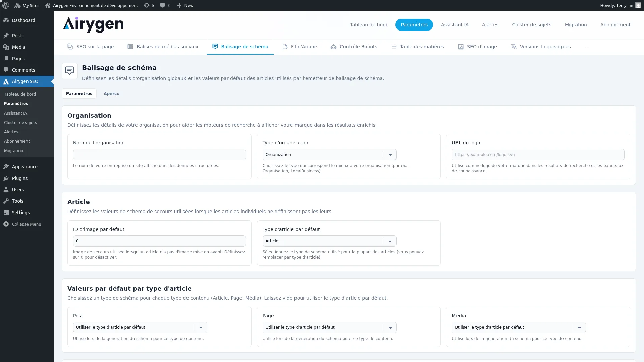The width and height of the screenshot is (644, 362).
Task: Open the Assistant IA top tab
Action: click(x=454, y=25)
